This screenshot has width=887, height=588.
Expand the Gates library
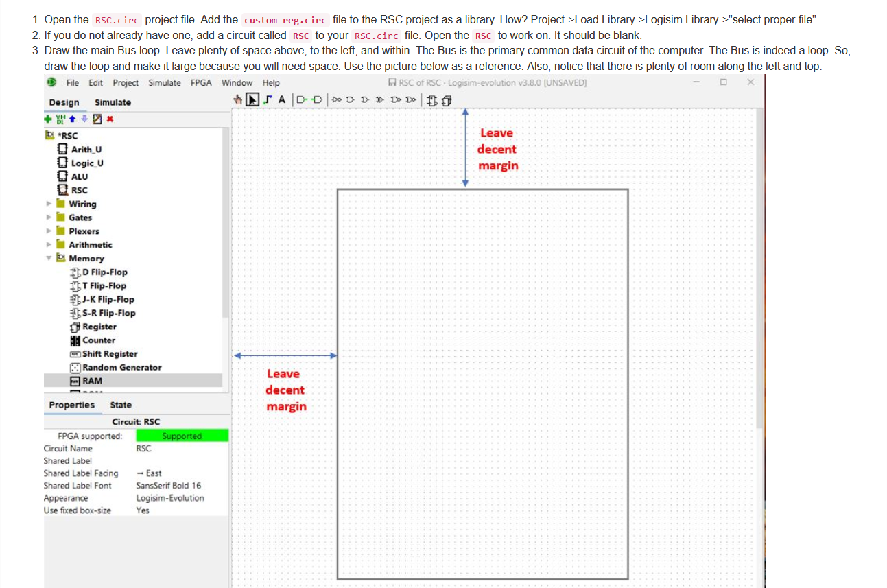tap(49, 217)
